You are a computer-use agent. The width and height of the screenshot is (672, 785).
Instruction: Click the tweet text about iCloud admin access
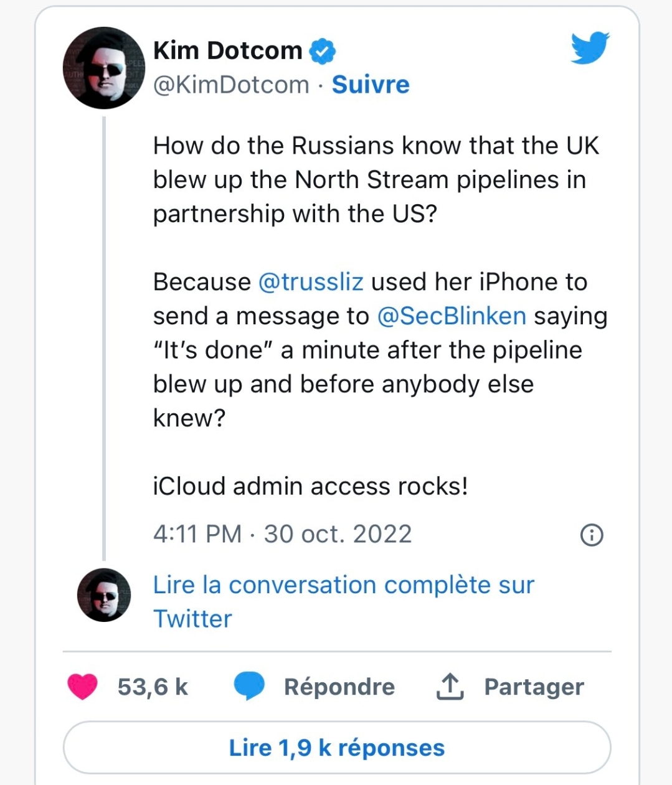click(310, 486)
